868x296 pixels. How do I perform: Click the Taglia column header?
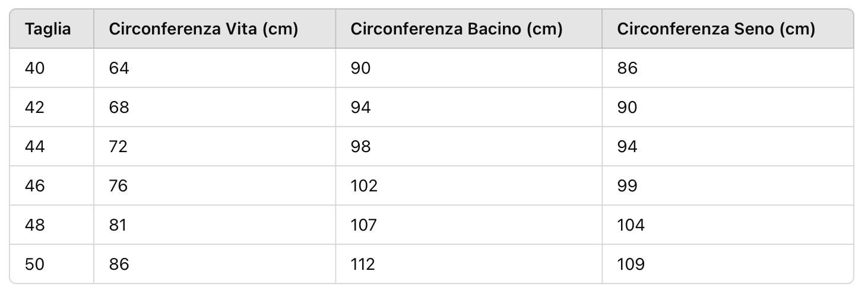(48, 29)
